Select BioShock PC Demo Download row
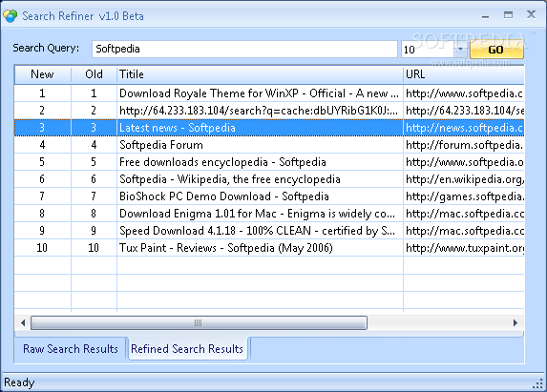The width and height of the screenshot is (547, 392). [269, 196]
